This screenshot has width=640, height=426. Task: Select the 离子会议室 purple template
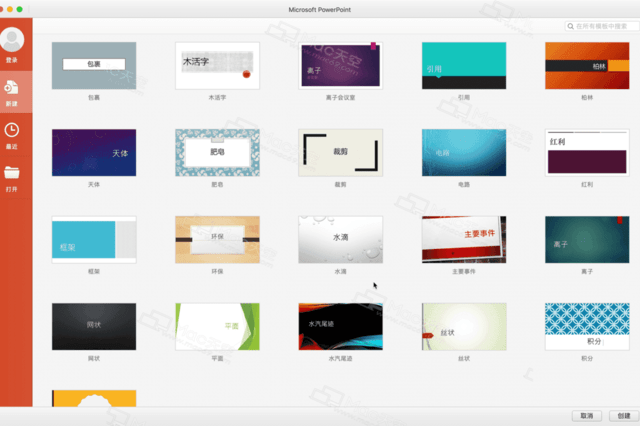click(340, 65)
